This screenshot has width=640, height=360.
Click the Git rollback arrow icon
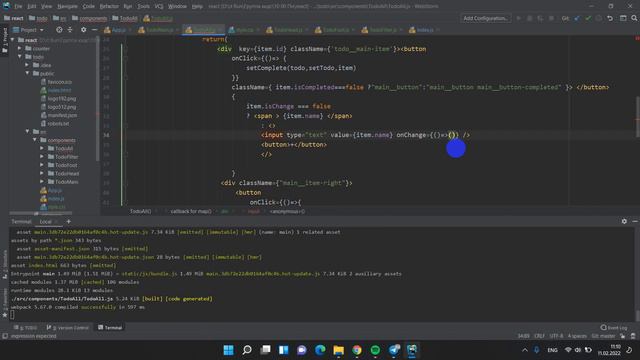[x=610, y=18]
